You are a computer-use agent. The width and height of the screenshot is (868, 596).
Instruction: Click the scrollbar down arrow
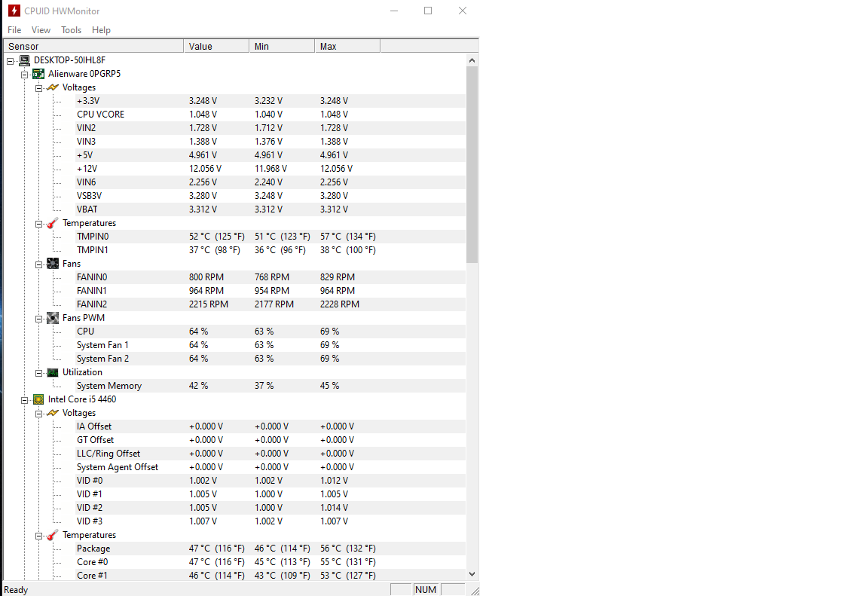pyautogui.click(x=472, y=574)
